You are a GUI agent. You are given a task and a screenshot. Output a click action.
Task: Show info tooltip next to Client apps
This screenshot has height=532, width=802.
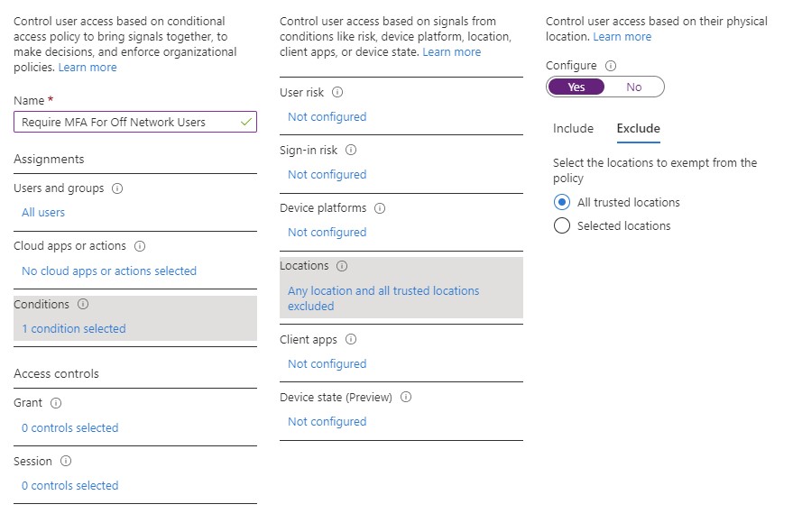tap(351, 339)
